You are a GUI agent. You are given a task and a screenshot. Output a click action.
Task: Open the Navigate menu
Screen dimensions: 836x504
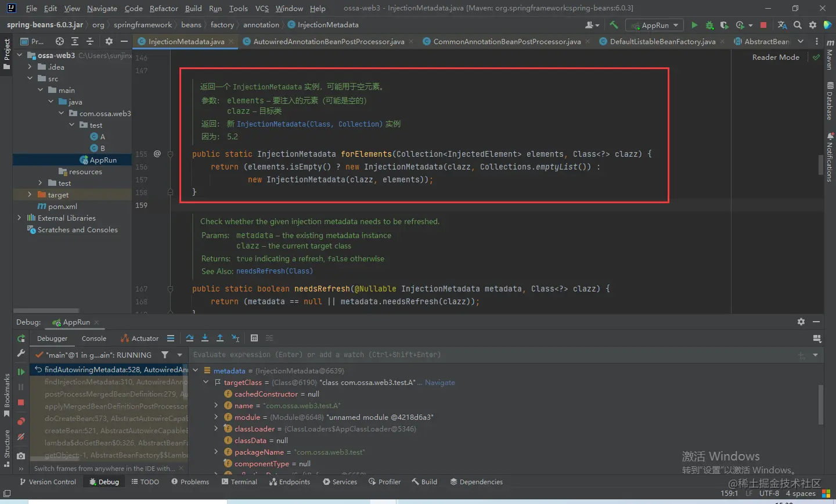click(102, 8)
